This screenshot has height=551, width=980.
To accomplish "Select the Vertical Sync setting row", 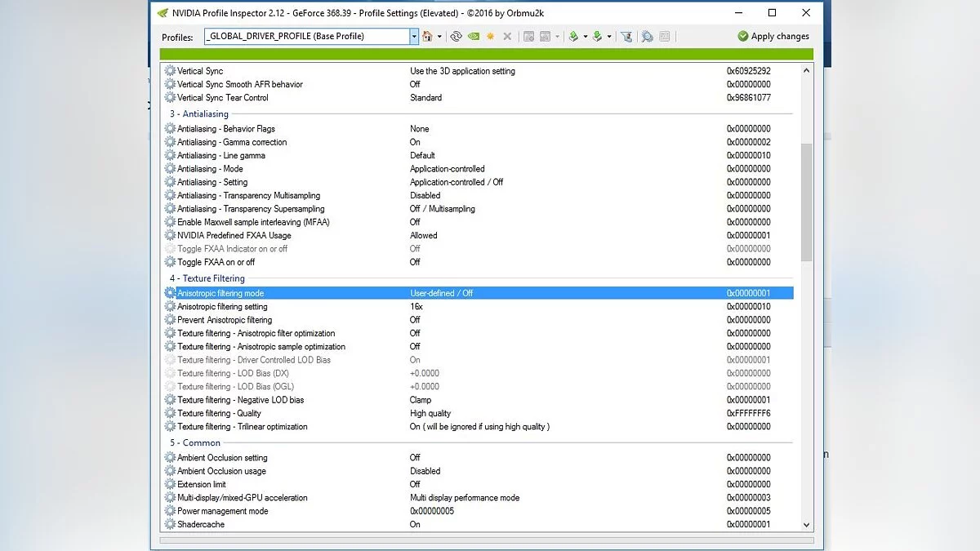I will point(478,71).
